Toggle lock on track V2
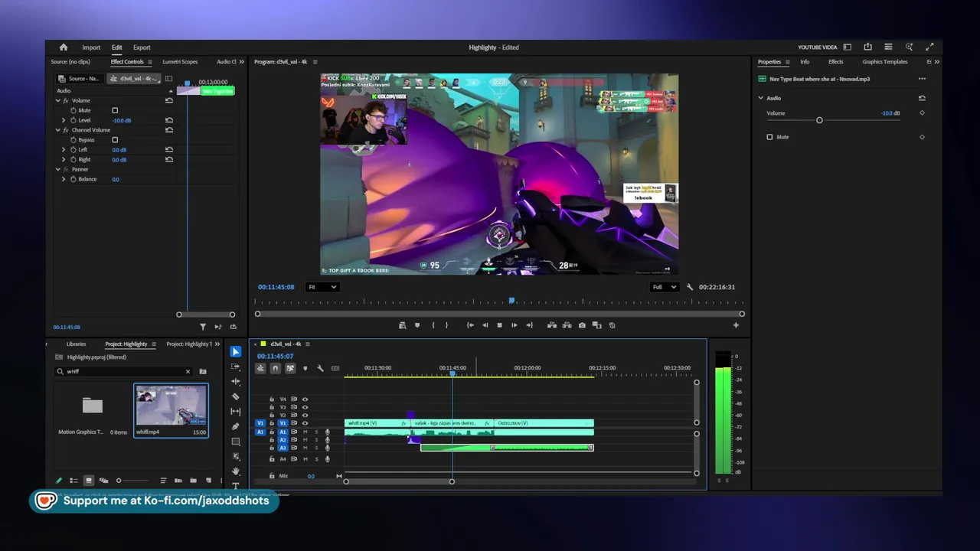The height and width of the screenshot is (551, 980). point(271,416)
